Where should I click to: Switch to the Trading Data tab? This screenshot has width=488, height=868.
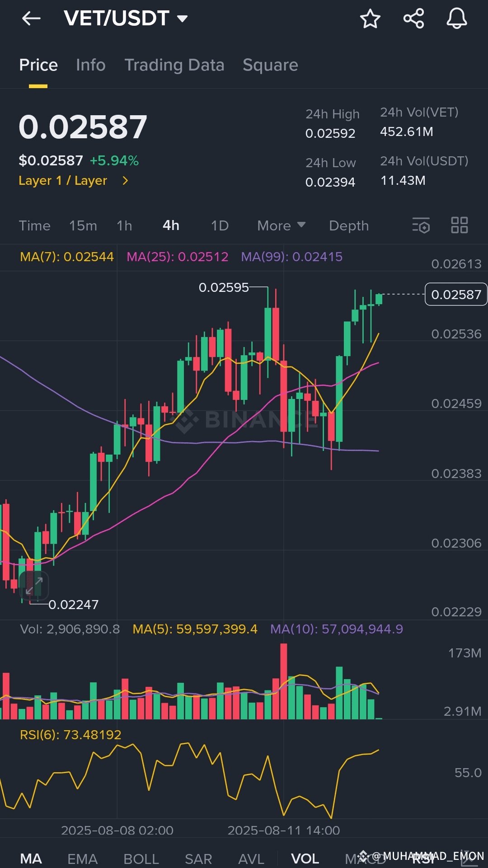tap(174, 65)
